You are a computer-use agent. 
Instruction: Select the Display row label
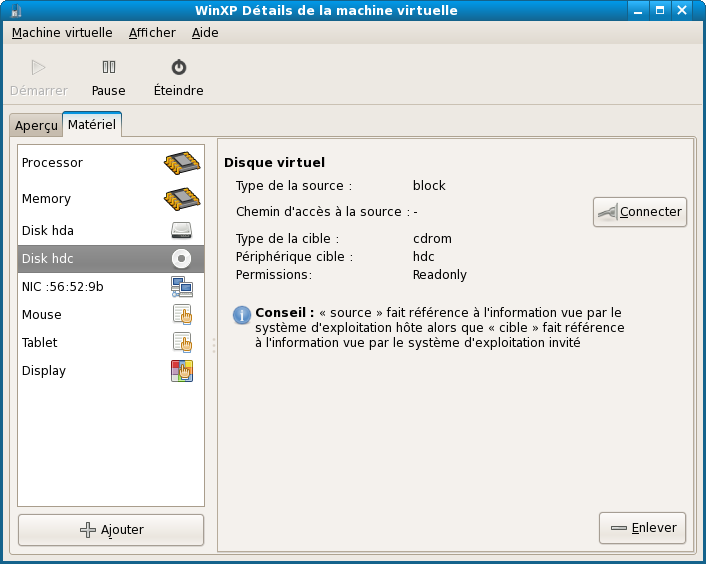[44, 371]
